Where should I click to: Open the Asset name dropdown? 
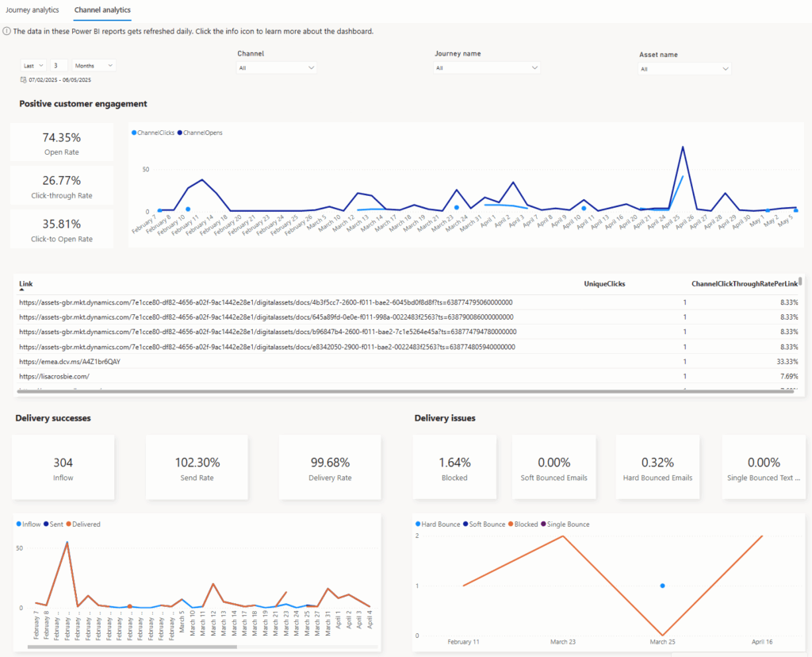(684, 69)
